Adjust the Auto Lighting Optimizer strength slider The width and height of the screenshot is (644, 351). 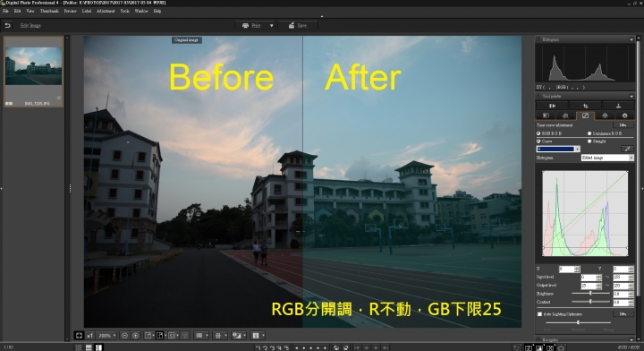(578, 322)
